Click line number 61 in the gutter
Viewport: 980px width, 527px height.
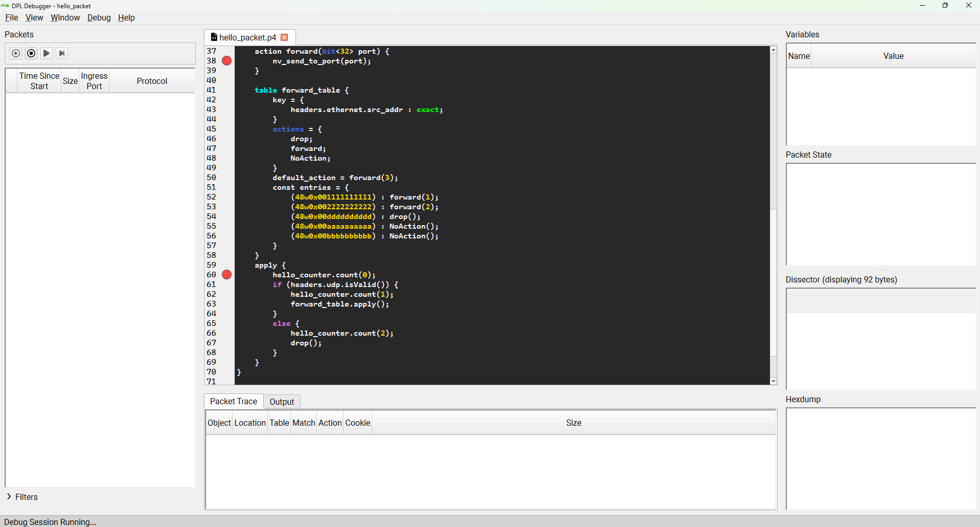211,284
